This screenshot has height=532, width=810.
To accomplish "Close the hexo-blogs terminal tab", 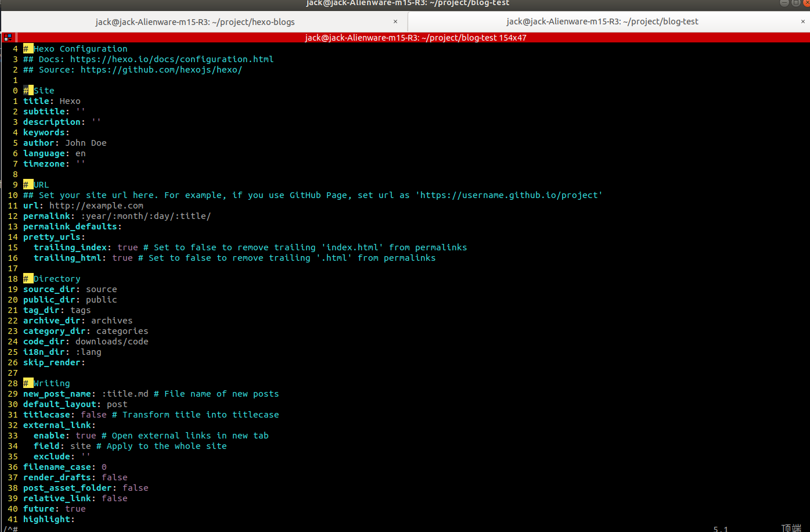I will (x=395, y=21).
